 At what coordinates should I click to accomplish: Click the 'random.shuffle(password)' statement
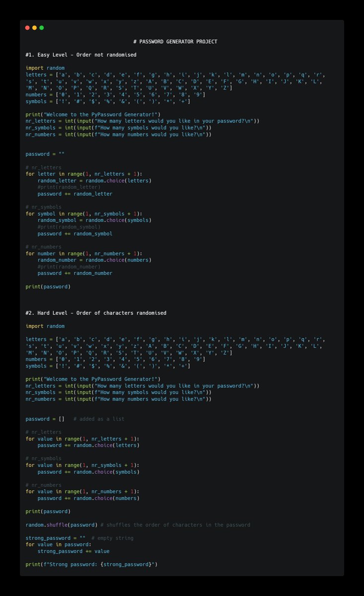point(62,525)
